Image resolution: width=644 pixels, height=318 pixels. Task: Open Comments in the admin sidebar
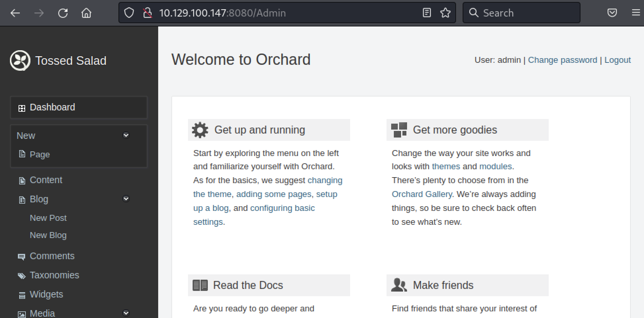point(52,256)
